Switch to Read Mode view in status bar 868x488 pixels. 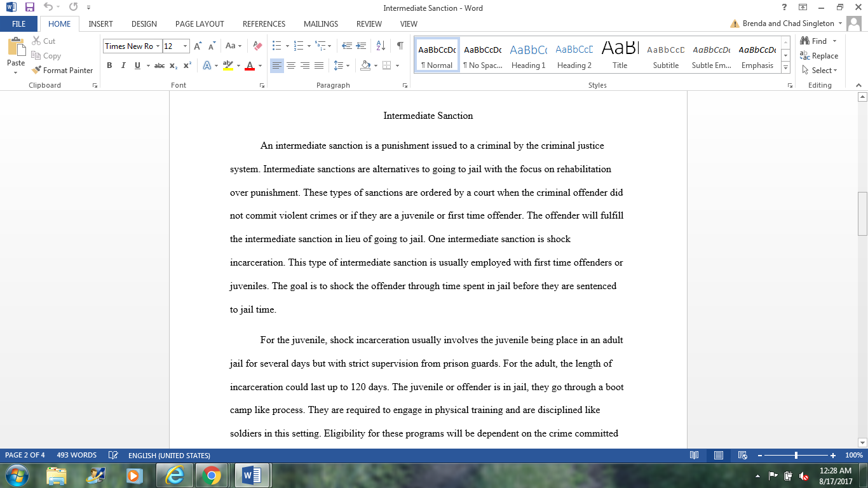point(695,456)
